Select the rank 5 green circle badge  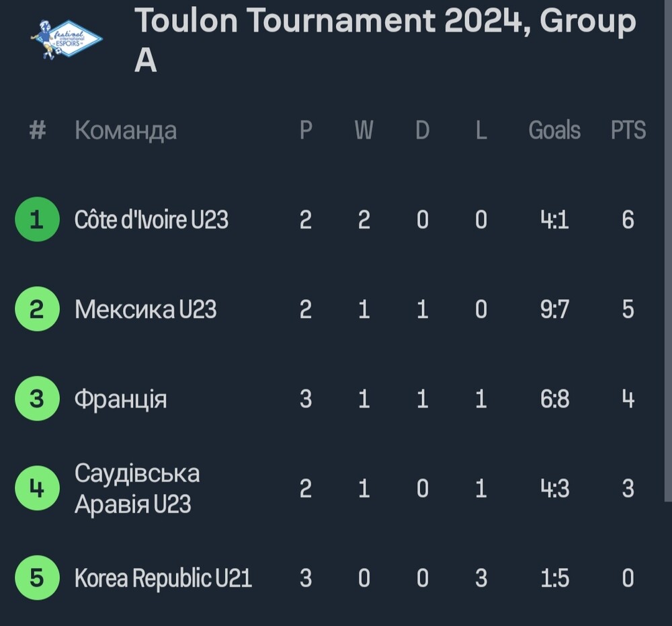click(x=37, y=578)
